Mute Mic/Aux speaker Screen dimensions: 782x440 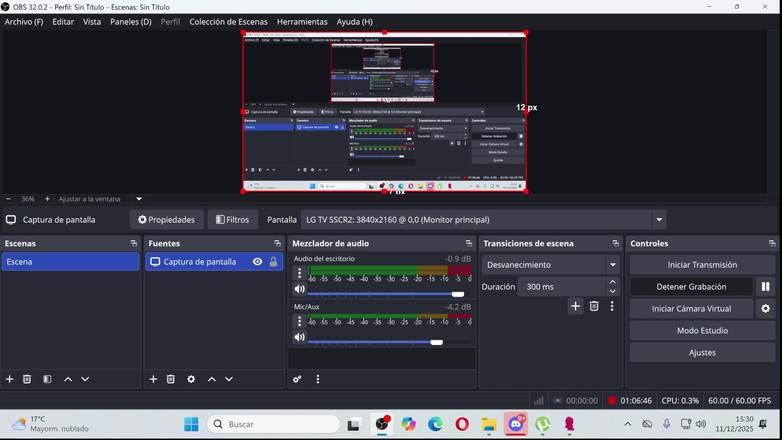click(299, 337)
